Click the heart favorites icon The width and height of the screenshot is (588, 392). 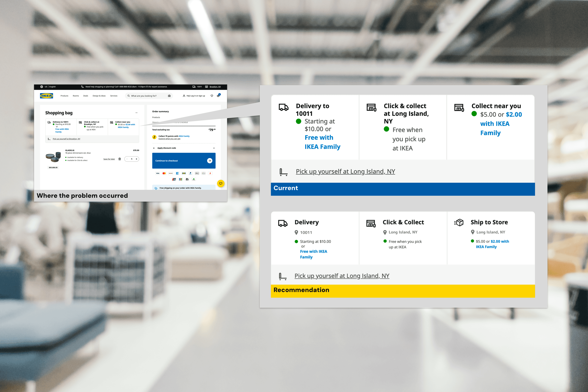pos(212,96)
